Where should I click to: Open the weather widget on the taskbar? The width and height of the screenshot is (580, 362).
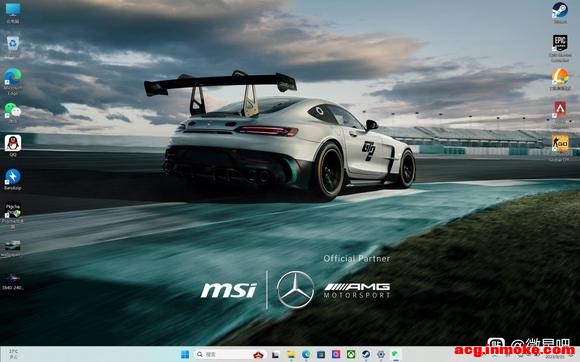click(x=13, y=354)
